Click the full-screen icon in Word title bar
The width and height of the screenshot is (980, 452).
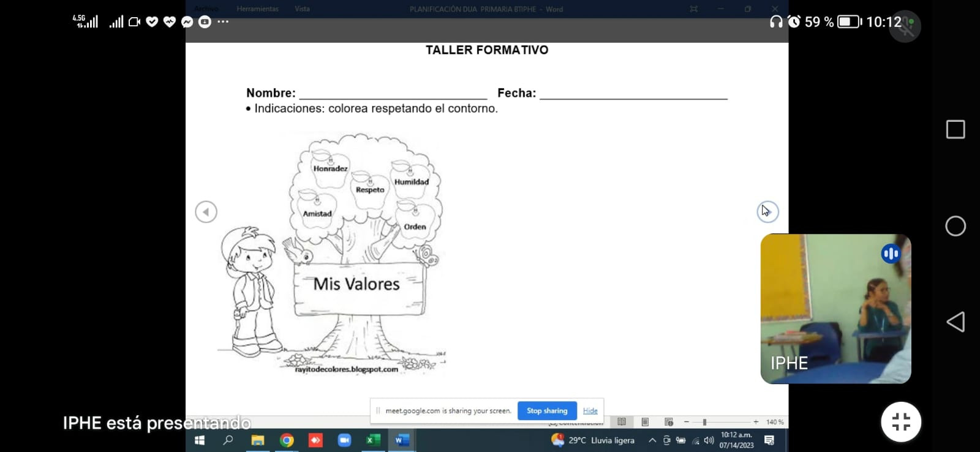pos(693,9)
